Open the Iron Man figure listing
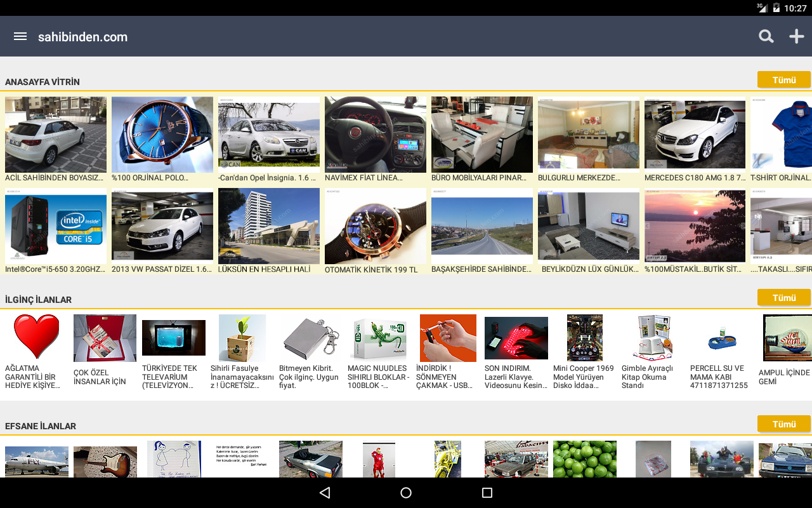 pyautogui.click(x=379, y=460)
